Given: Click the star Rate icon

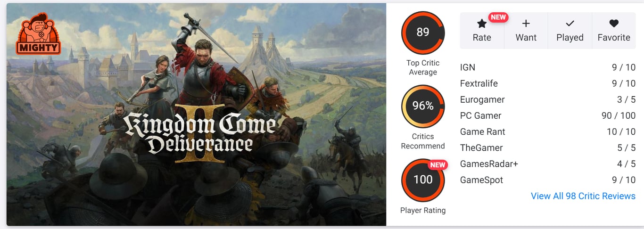Looking at the screenshot, I should [x=481, y=24].
